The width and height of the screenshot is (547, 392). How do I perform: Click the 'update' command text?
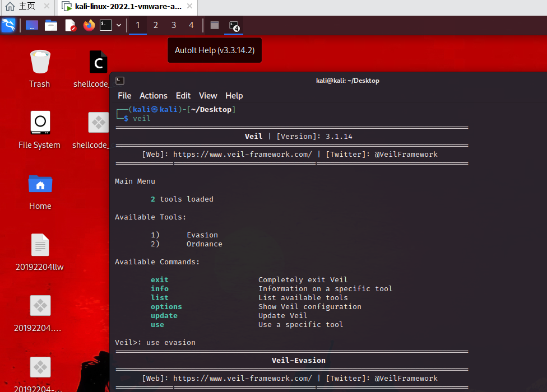(x=164, y=316)
